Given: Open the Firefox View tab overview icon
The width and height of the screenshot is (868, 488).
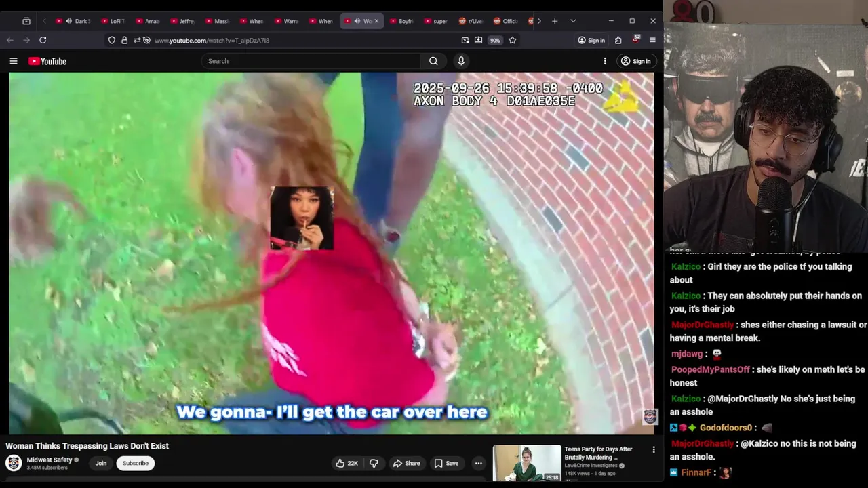Looking at the screenshot, I should [26, 21].
